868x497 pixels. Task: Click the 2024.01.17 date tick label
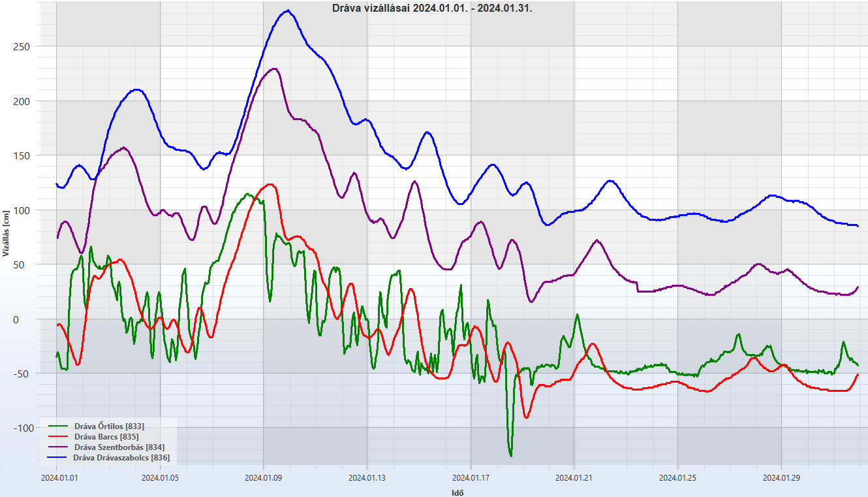click(471, 477)
